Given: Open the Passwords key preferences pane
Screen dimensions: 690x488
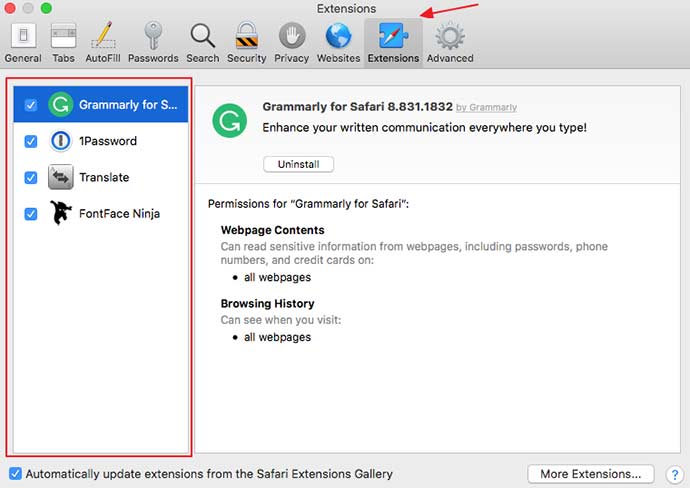Looking at the screenshot, I should pos(153,43).
